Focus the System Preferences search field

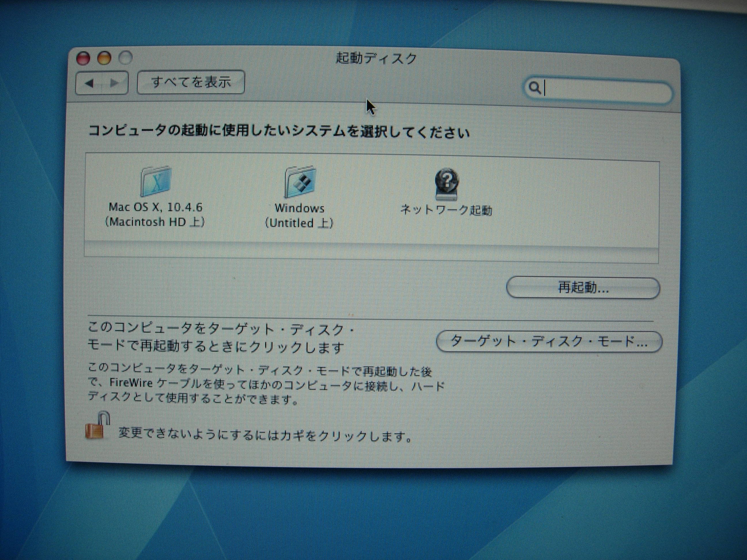tap(598, 91)
